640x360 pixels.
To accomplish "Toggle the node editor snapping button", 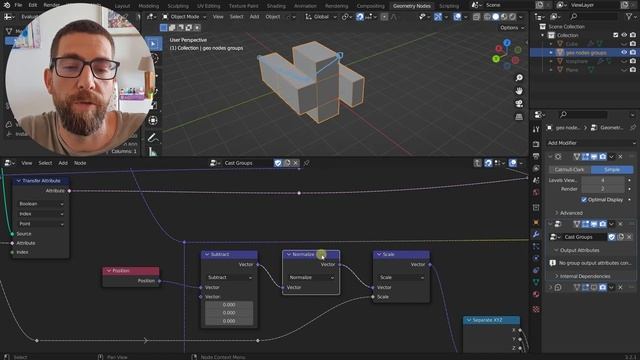I will (489, 163).
